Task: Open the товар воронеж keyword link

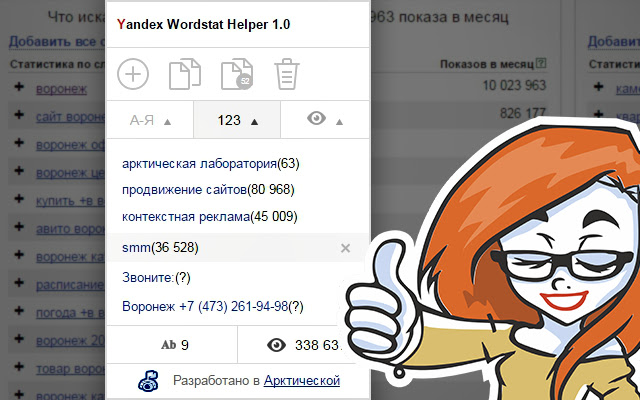Action: (70, 369)
